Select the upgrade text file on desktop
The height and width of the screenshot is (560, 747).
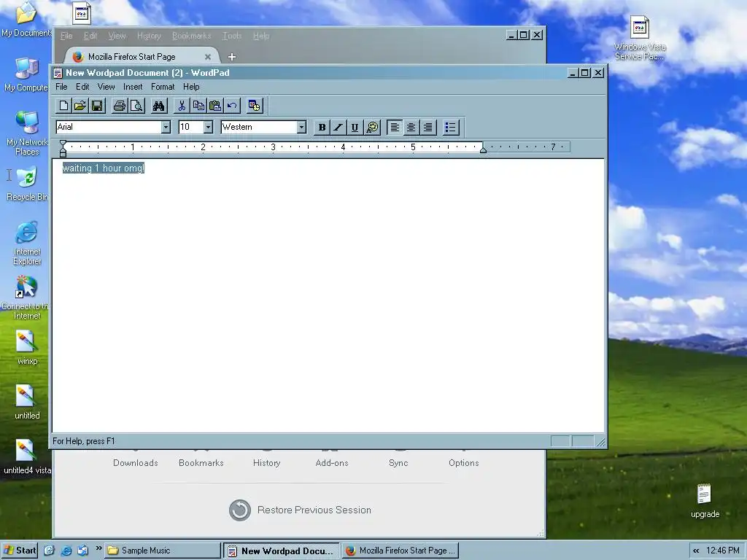(x=705, y=501)
